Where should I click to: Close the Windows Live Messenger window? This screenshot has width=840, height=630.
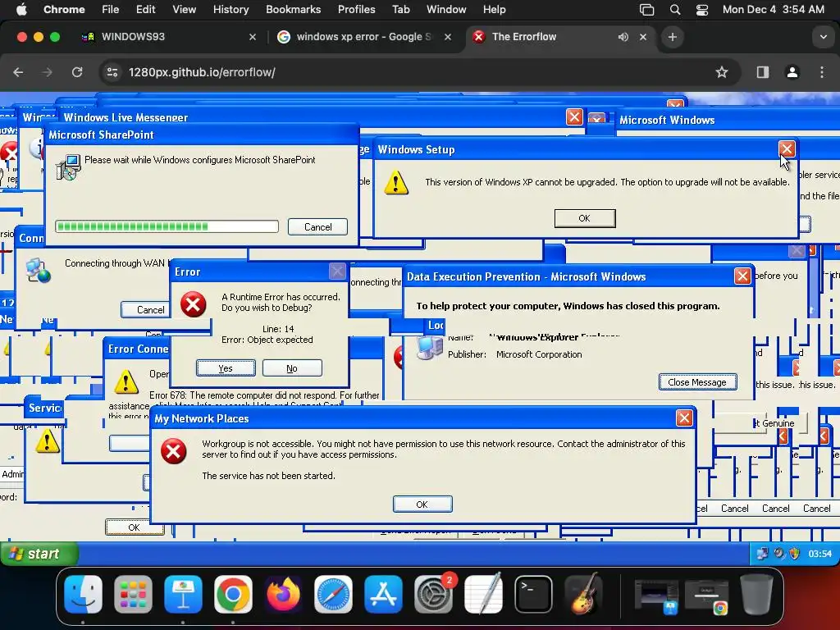click(x=574, y=117)
